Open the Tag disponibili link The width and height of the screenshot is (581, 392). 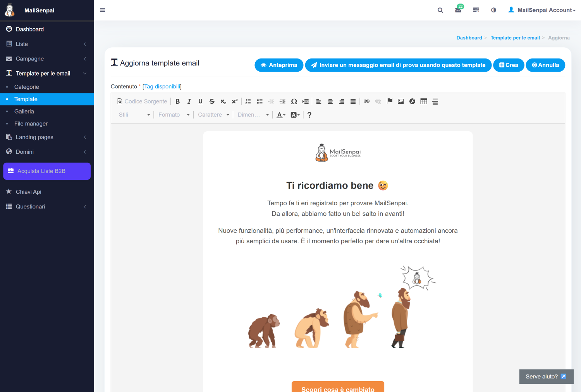[x=162, y=86]
